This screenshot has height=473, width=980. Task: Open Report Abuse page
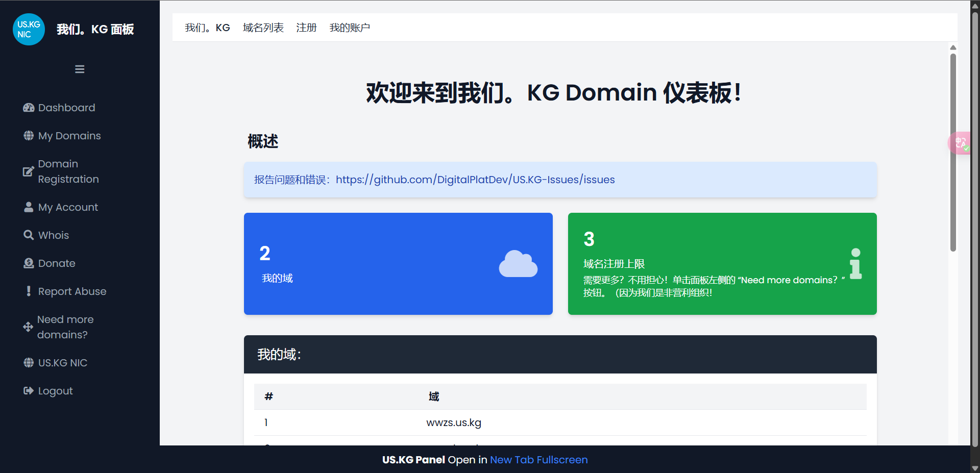pos(72,291)
